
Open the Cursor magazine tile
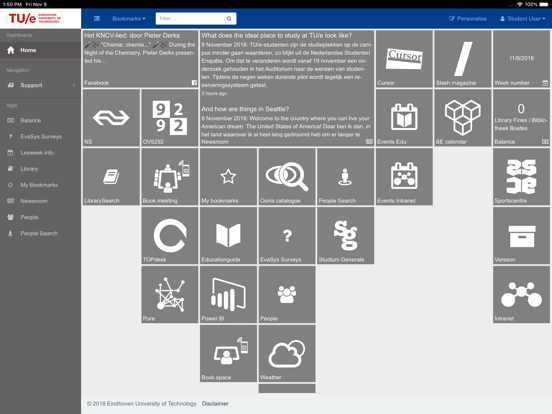coord(404,59)
